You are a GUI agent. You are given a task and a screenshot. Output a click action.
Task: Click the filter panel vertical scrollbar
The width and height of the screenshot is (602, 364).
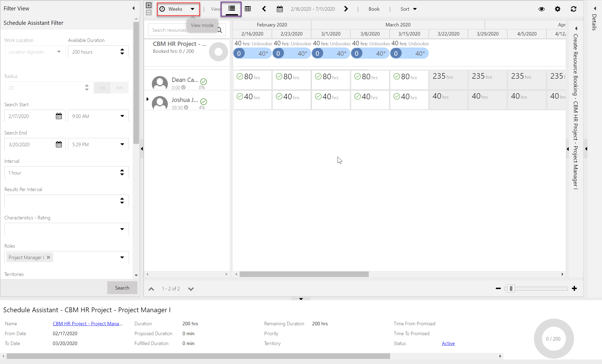tap(136, 83)
